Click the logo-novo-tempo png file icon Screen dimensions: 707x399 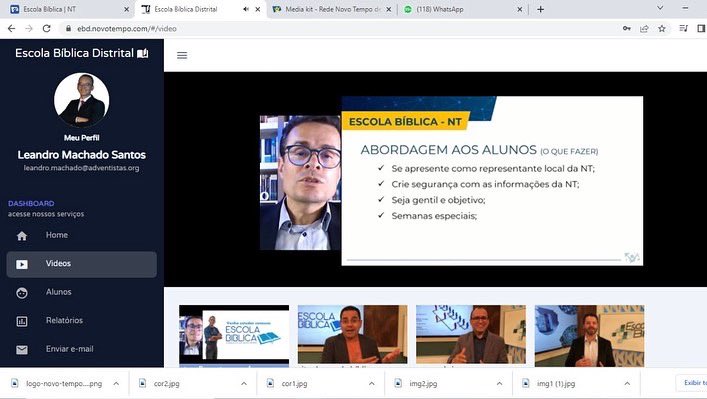point(14,383)
